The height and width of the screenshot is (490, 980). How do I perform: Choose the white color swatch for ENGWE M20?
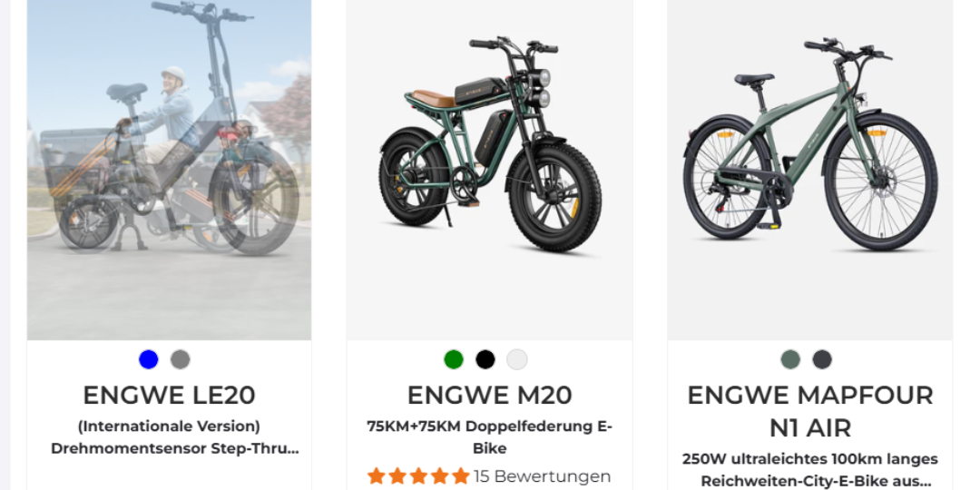[x=517, y=359]
